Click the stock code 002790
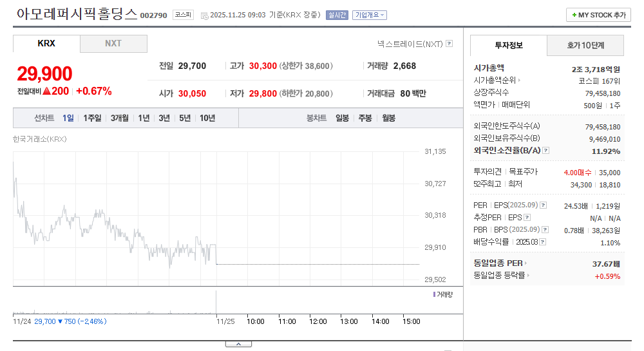Image resolution: width=644 pixels, height=351 pixels. (154, 15)
